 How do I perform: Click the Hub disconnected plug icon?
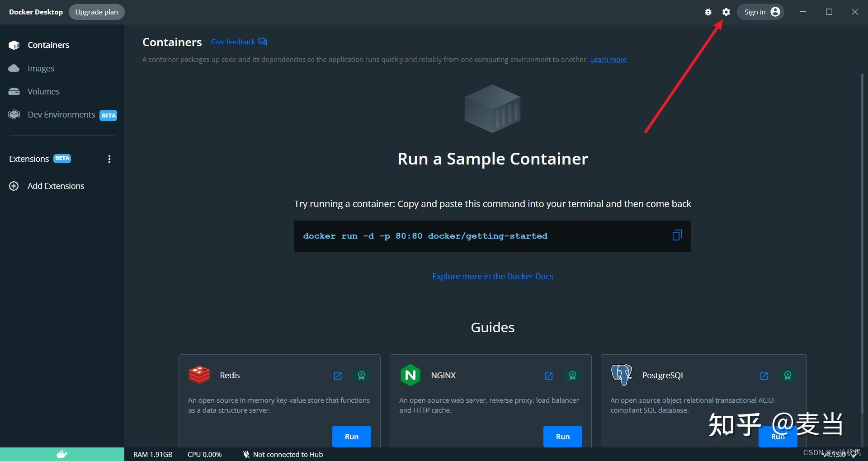(x=246, y=455)
